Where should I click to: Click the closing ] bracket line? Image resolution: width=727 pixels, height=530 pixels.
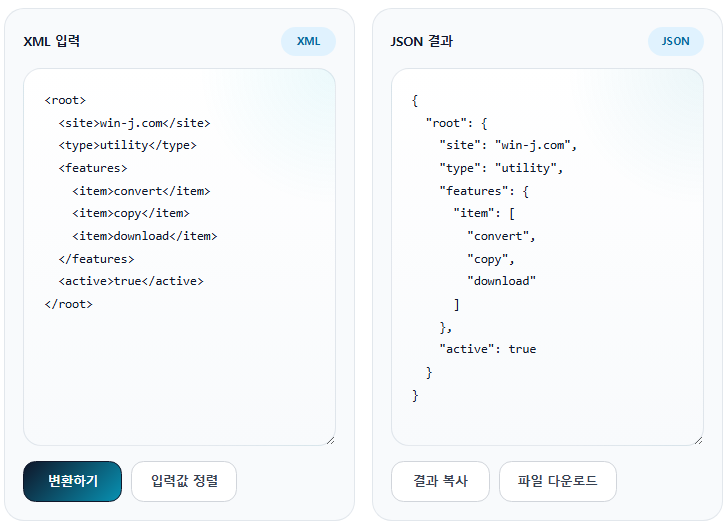(x=456, y=304)
